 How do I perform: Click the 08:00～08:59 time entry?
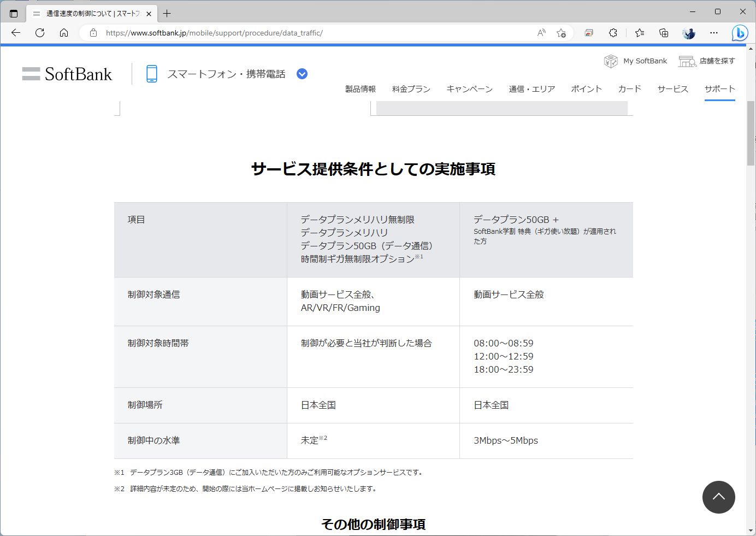point(504,343)
